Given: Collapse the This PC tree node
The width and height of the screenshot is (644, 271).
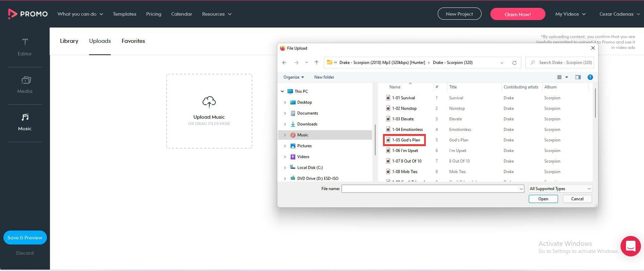Looking at the screenshot, I should 282,91.
